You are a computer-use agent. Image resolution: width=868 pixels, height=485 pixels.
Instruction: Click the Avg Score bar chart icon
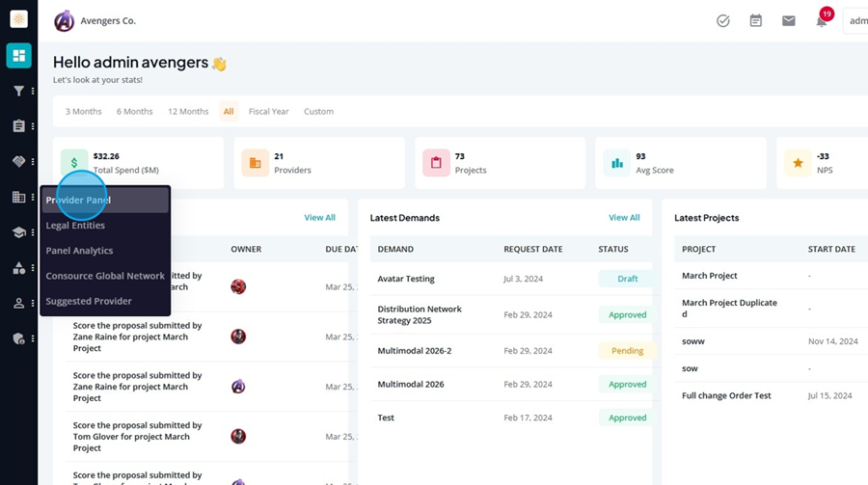click(617, 163)
